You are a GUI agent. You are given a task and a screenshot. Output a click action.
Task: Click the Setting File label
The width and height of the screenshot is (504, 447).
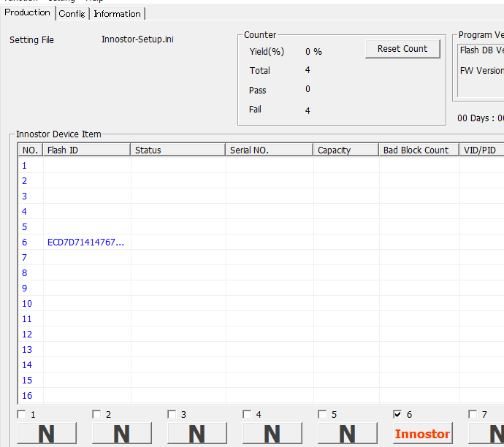point(31,40)
